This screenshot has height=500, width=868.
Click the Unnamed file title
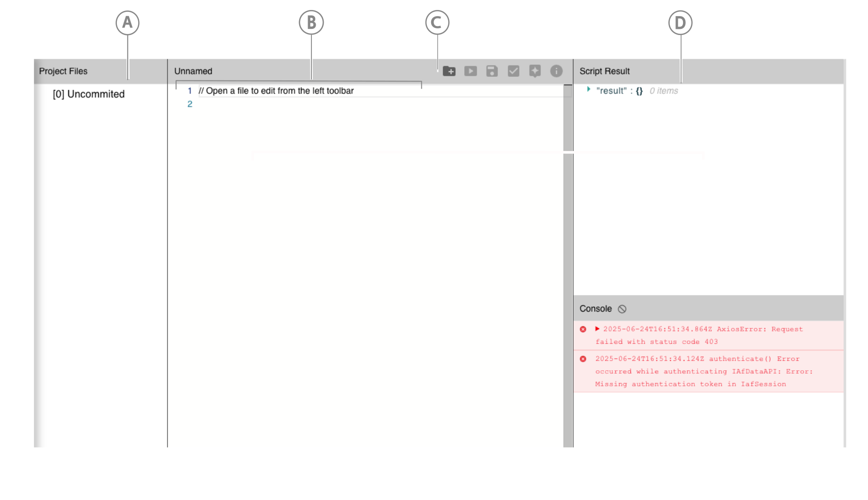(x=193, y=71)
